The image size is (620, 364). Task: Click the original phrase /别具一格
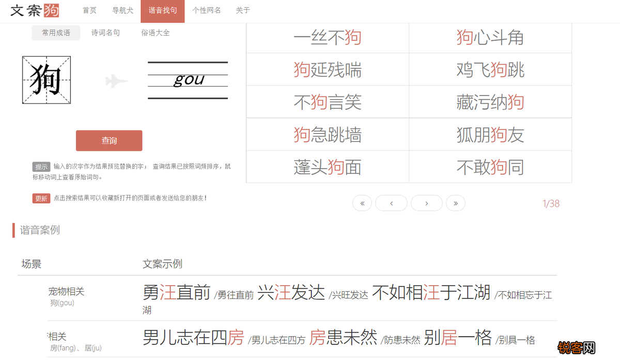pos(515,340)
